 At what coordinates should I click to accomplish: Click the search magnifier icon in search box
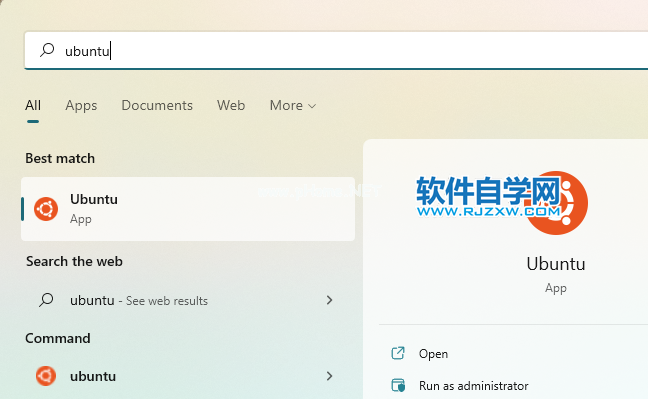pos(47,50)
